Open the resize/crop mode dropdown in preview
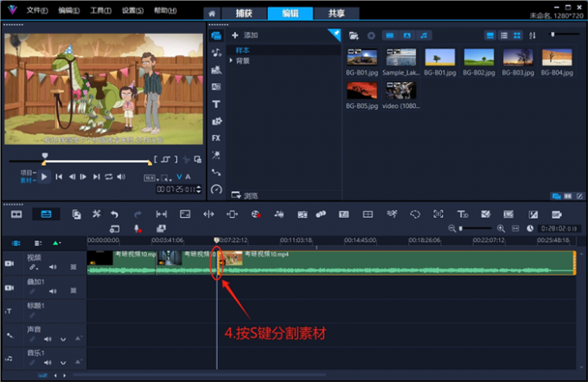Screen dimensions: 588x382 pyautogui.click(x=165, y=178)
